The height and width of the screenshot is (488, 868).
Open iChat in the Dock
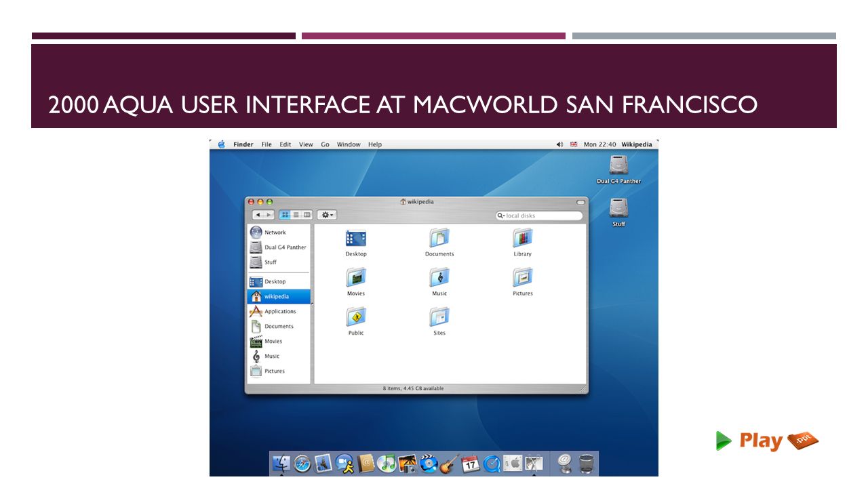(x=344, y=464)
